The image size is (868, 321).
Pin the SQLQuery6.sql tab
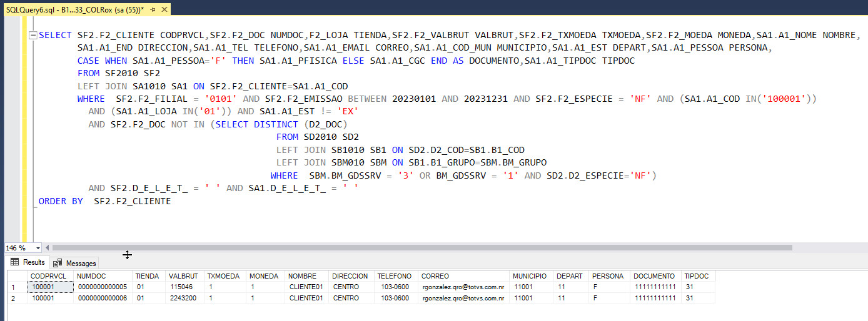[x=154, y=11]
